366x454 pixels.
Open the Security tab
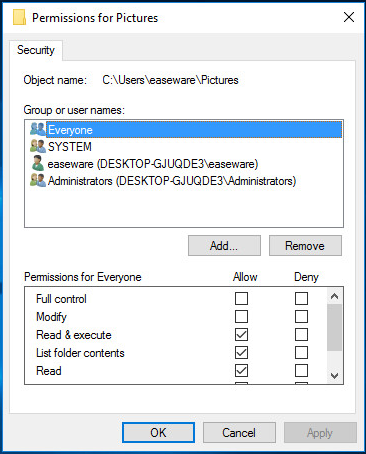pyautogui.click(x=36, y=50)
